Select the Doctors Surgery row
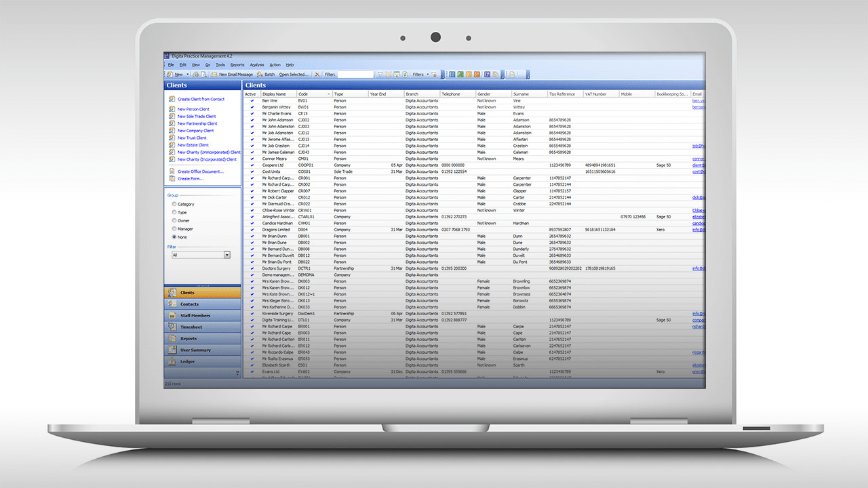The width and height of the screenshot is (868, 488). 474,268
